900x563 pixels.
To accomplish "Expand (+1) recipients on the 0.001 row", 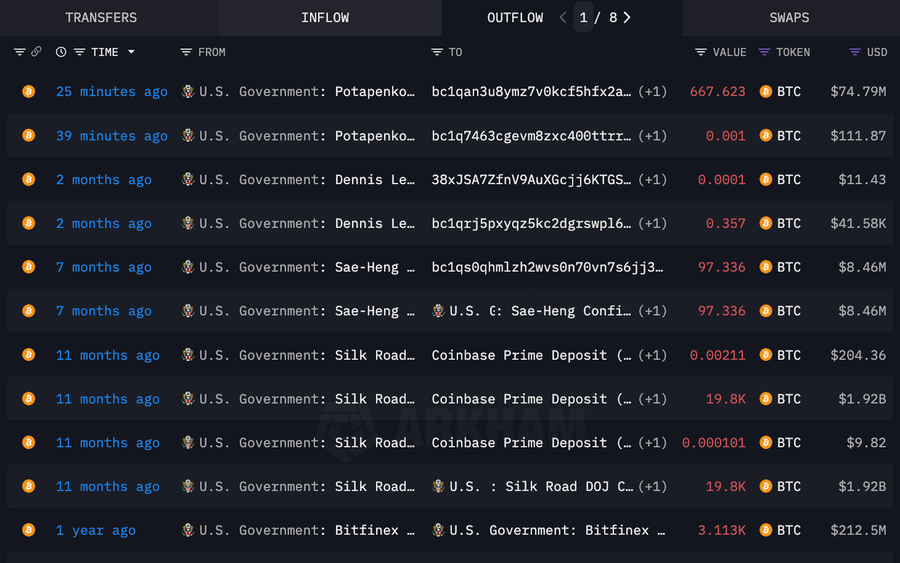I will click(653, 136).
